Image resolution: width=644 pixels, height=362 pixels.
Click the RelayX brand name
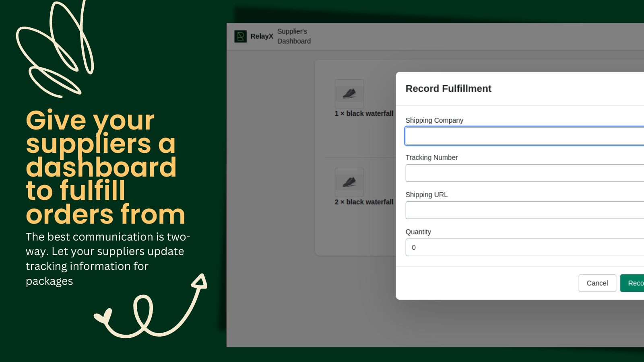[x=262, y=36]
